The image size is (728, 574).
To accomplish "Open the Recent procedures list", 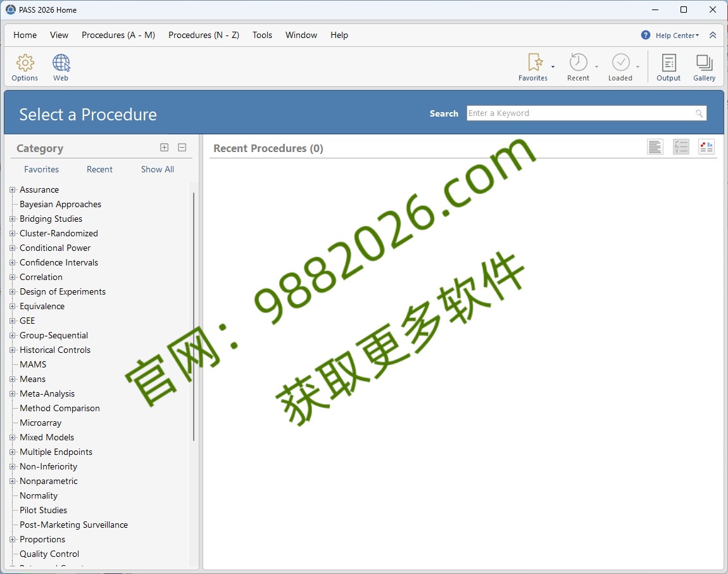I will click(578, 65).
